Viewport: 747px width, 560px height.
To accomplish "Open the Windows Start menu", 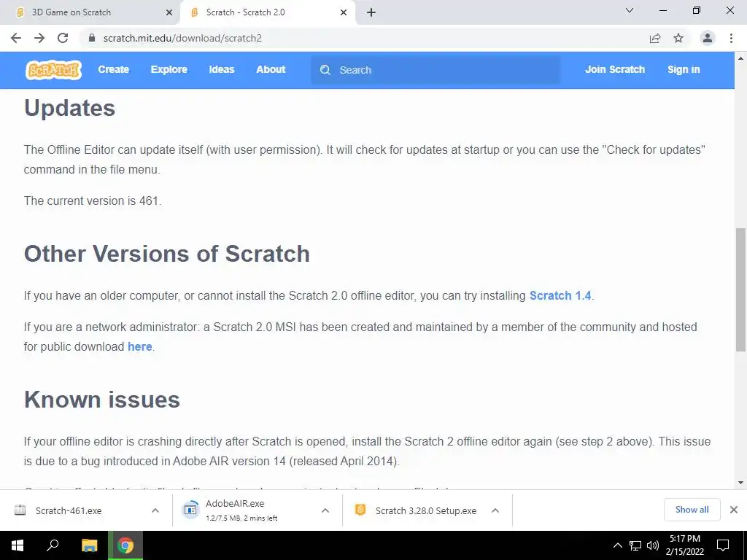I will [x=18, y=545].
